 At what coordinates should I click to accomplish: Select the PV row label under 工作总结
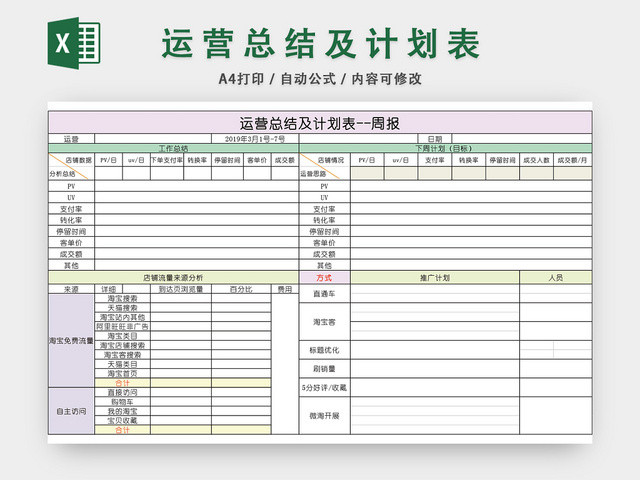(71, 186)
